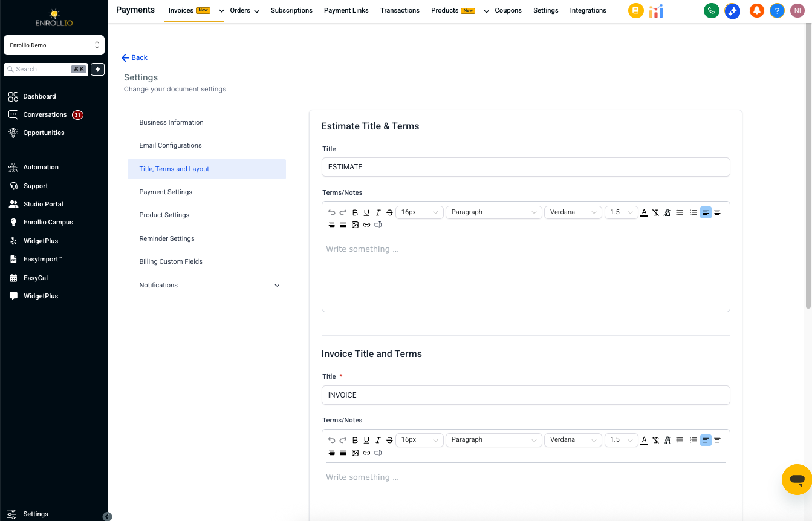Click the Estimate Title input field
Screen dimensions: 812x521
click(x=525, y=167)
